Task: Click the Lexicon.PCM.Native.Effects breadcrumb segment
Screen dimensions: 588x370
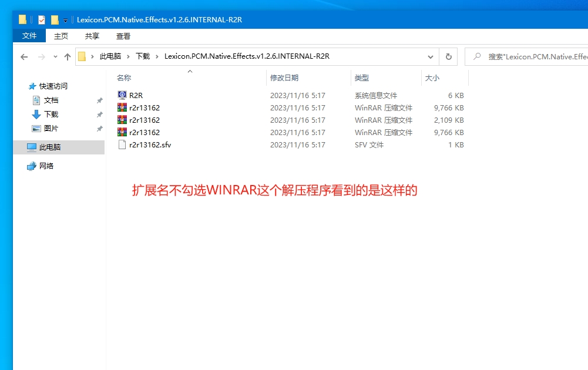Action: tap(247, 56)
